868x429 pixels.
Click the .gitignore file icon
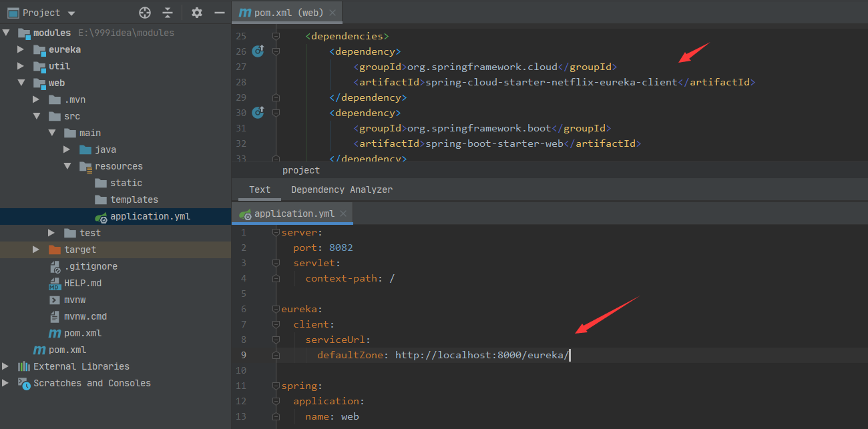tap(55, 266)
